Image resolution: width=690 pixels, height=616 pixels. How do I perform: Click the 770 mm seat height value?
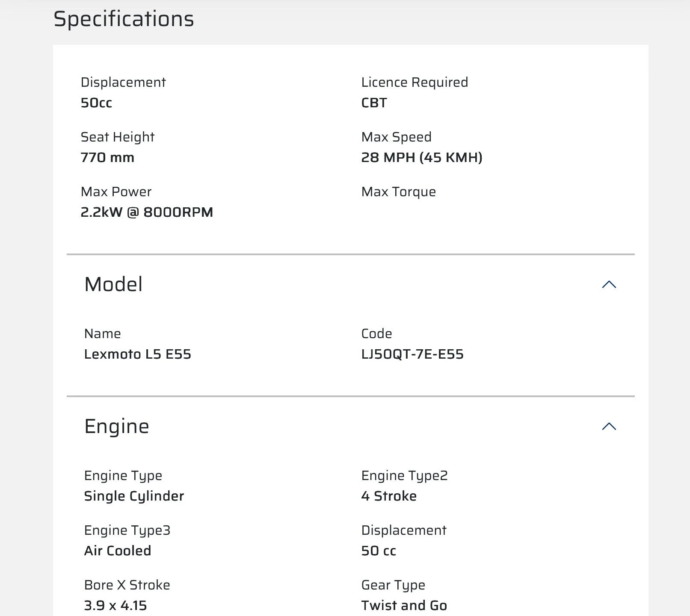point(107,158)
